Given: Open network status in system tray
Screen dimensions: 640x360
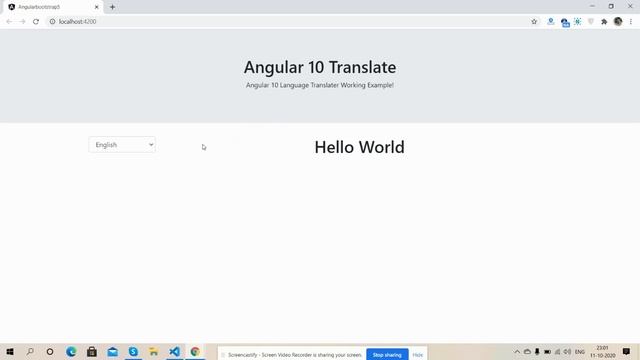Looking at the screenshot, I should pos(558,351).
